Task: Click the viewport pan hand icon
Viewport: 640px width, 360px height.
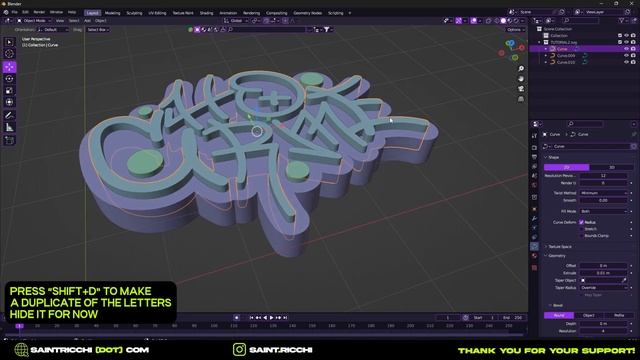Action: (521, 78)
